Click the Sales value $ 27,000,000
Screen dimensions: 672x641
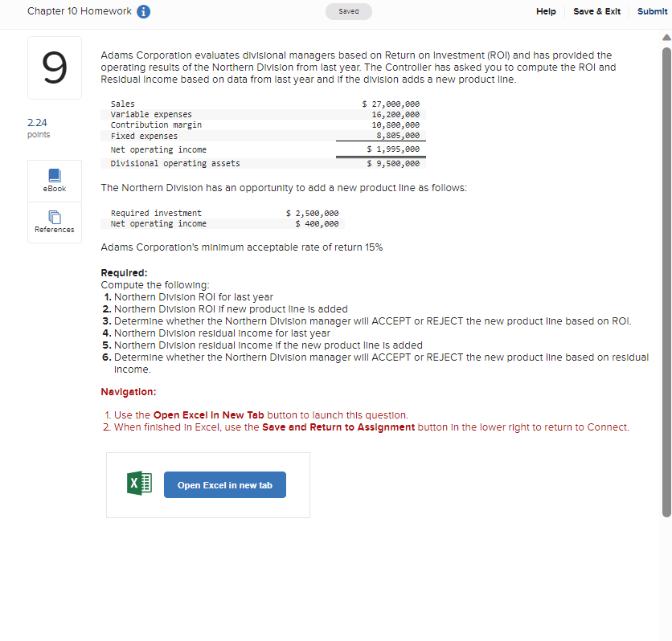[x=391, y=104]
